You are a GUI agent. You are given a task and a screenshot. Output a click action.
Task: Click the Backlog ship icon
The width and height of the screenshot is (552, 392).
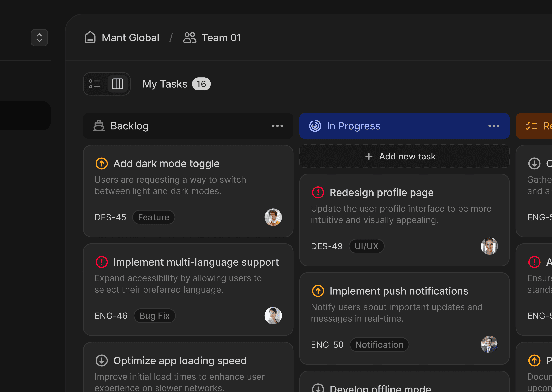99,126
